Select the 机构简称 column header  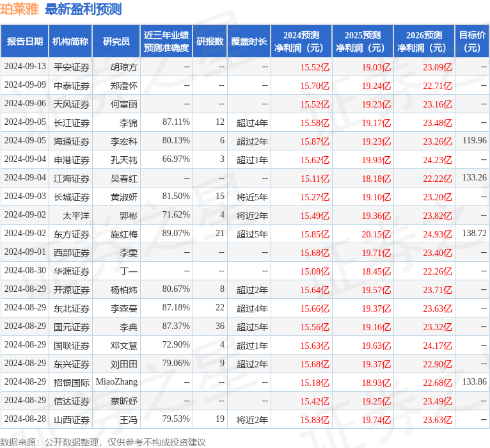(70, 41)
